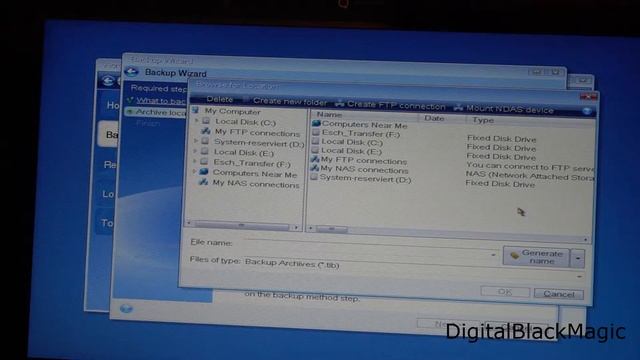Select System-reserviert (D:) in the tree
Image resolution: width=640 pixels, height=360 pixels.
[x=259, y=143]
